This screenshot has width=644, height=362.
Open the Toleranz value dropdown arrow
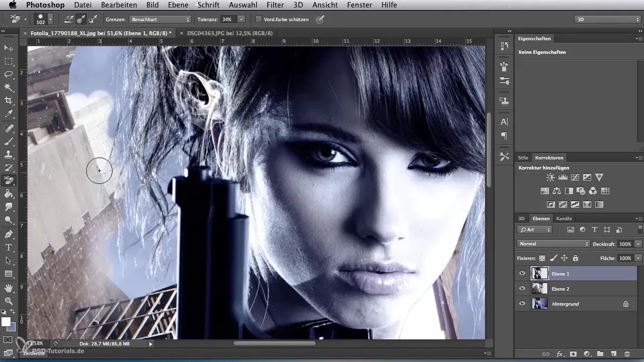[x=241, y=20]
